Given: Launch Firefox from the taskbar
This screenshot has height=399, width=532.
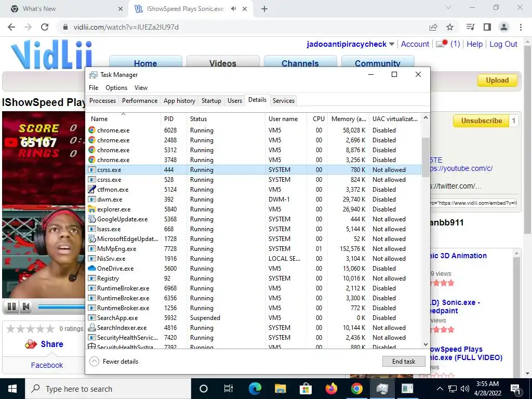Looking at the screenshot, I should (331, 389).
